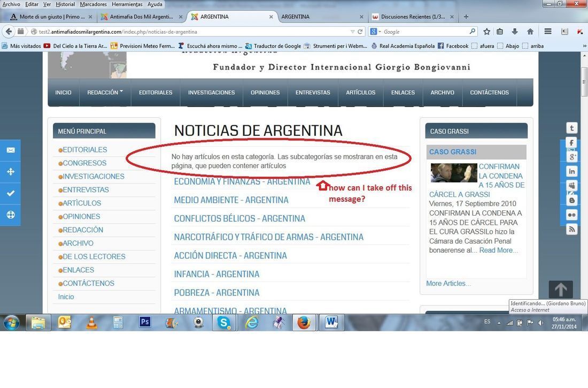The width and height of the screenshot is (588, 388).
Task: Open the Herramientas menu
Action: coord(127,4)
